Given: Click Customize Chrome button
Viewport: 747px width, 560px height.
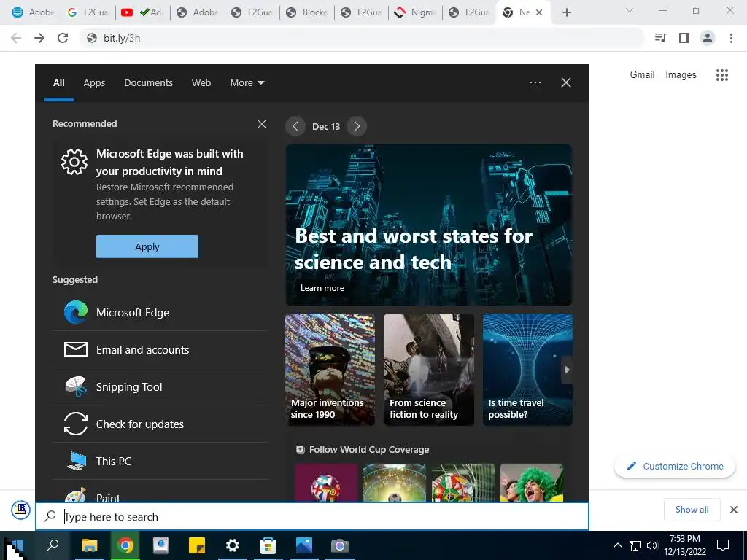Looking at the screenshot, I should point(675,466).
